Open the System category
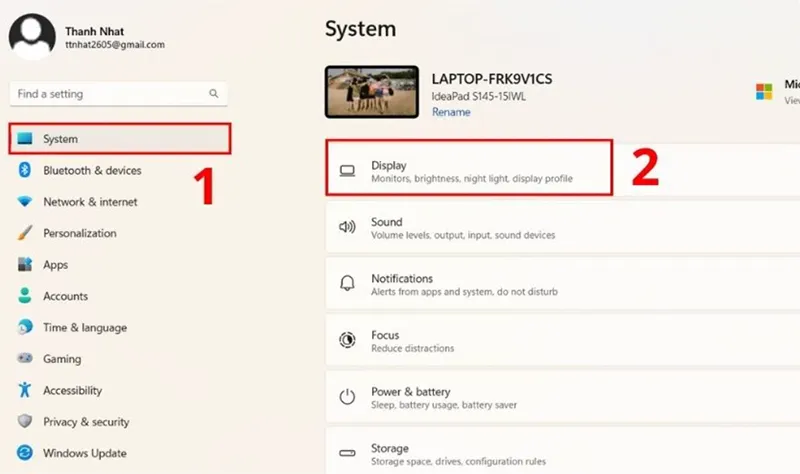This screenshot has height=474, width=800. tap(120, 138)
